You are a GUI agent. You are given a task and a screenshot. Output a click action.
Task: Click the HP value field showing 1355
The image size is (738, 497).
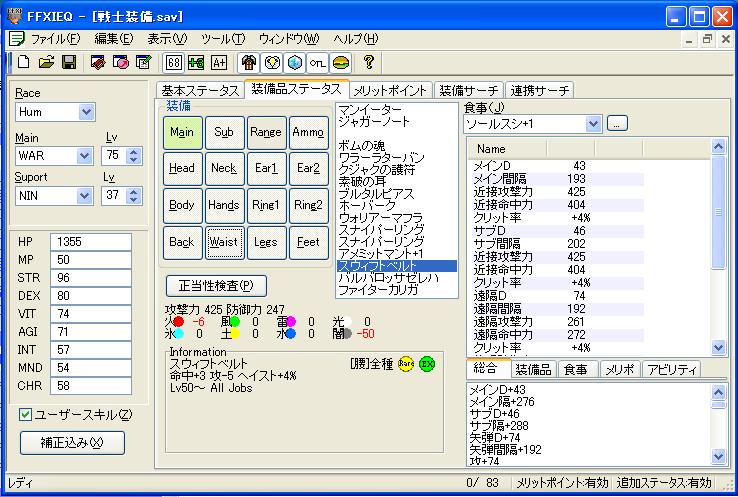(x=91, y=242)
